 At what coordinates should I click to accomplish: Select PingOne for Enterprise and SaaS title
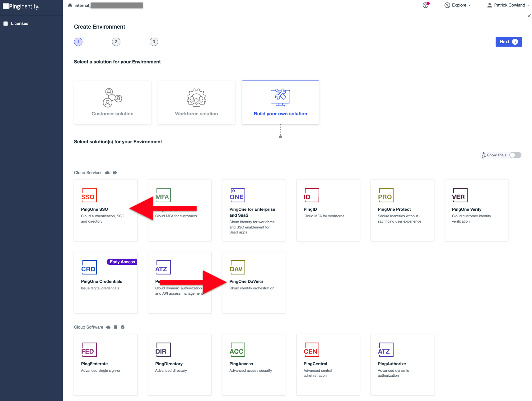(252, 212)
